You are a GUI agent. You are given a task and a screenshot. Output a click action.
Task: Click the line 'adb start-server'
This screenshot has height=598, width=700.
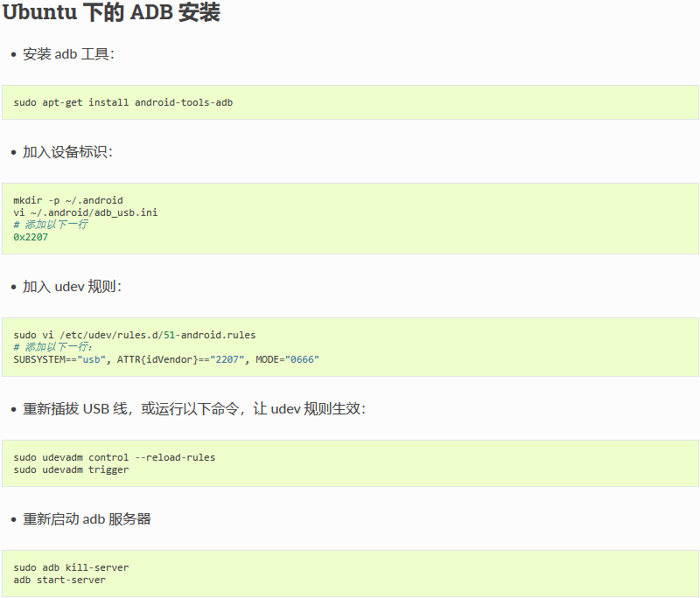point(59,581)
